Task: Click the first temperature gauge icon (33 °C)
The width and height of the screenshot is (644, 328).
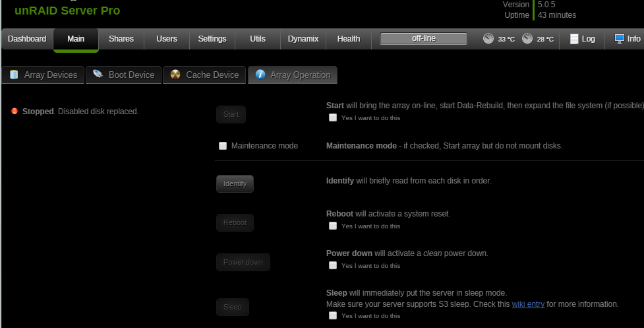Action: point(488,39)
